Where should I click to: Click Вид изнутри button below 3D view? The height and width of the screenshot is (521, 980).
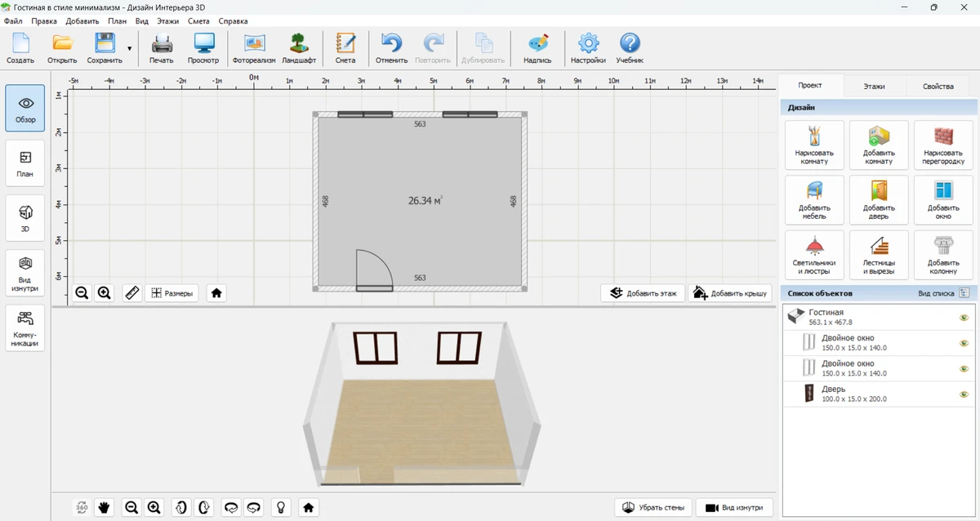pyautogui.click(x=734, y=507)
